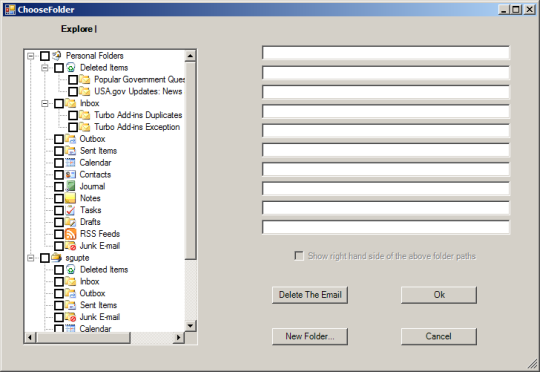Click the Junk E-mail icon under Personal Folders

[71, 246]
